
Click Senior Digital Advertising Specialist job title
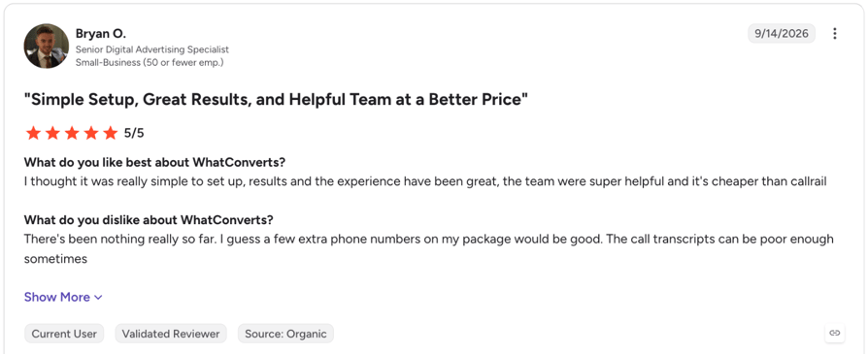[x=152, y=49]
